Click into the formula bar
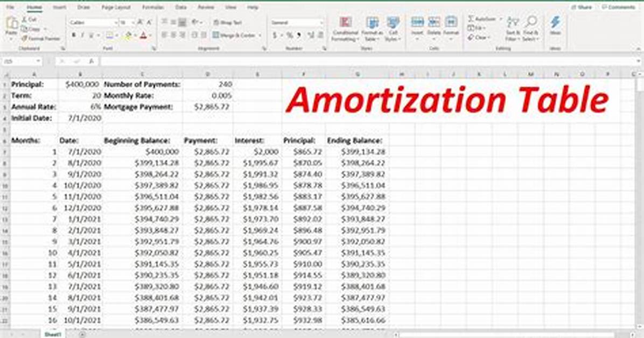This screenshot has height=338, width=644. (367, 61)
